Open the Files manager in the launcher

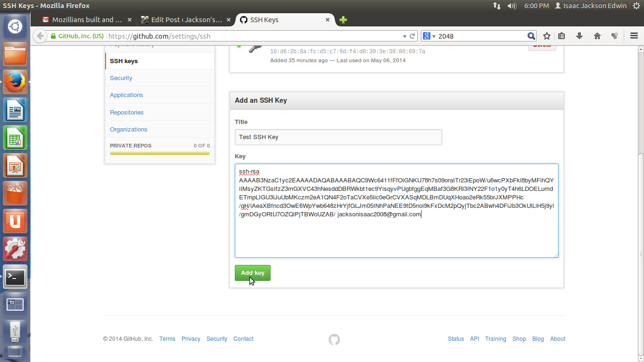click(x=15, y=54)
